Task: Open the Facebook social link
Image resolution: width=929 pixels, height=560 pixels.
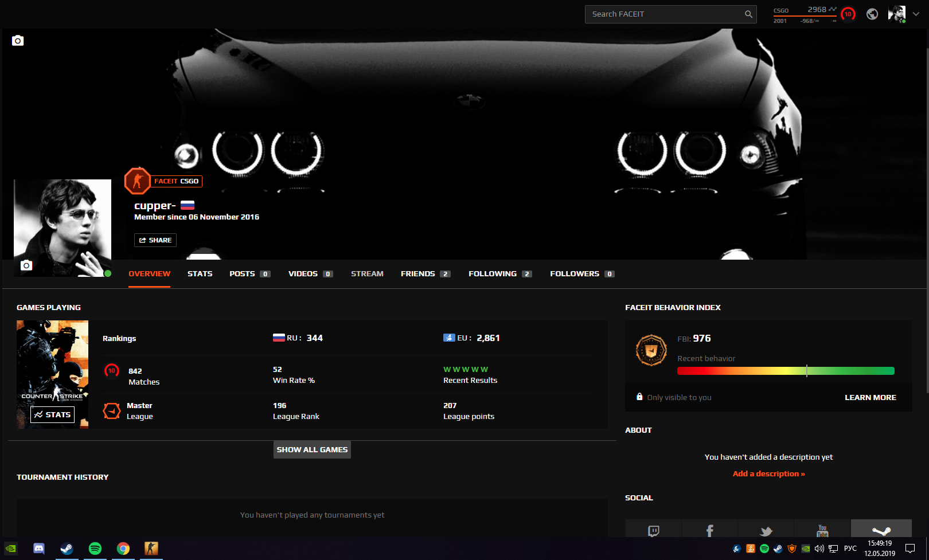Action: [709, 530]
